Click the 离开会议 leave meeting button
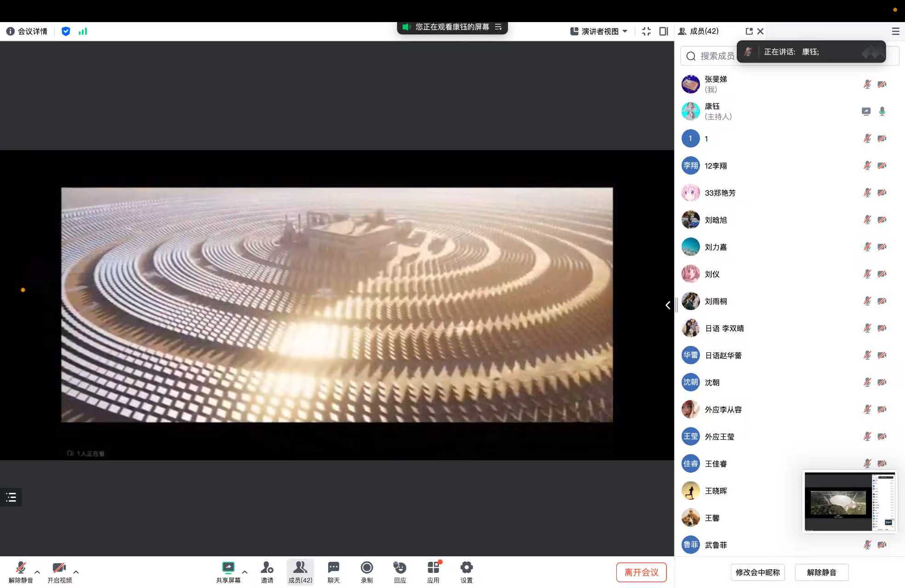 pos(641,572)
